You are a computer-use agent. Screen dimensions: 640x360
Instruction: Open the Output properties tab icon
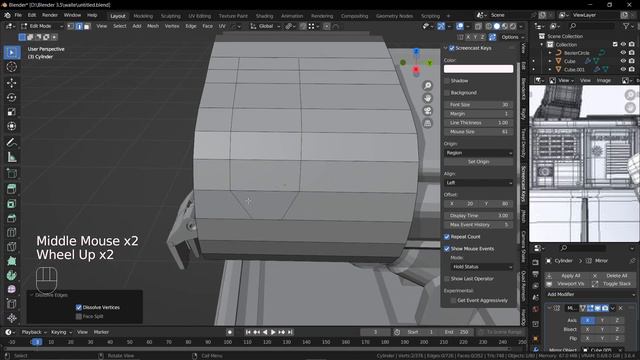(536, 274)
